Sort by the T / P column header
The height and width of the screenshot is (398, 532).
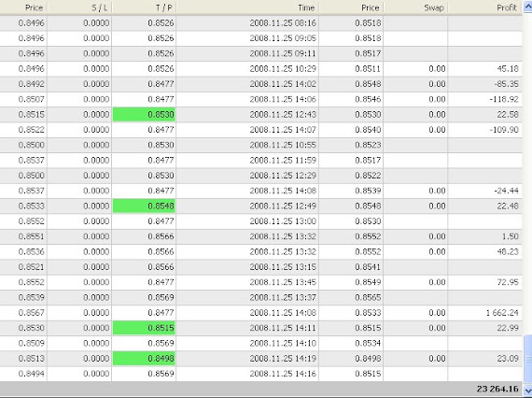144,7
